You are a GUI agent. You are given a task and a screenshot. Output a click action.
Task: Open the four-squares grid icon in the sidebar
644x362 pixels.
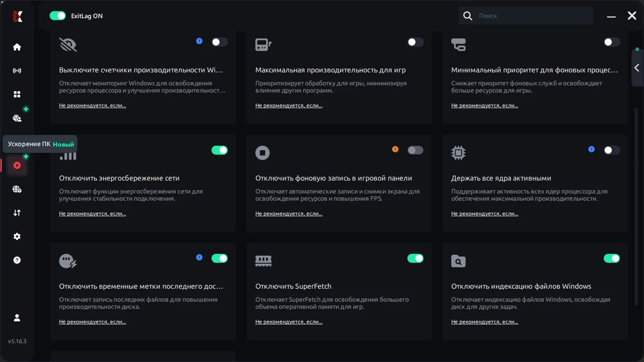click(17, 94)
